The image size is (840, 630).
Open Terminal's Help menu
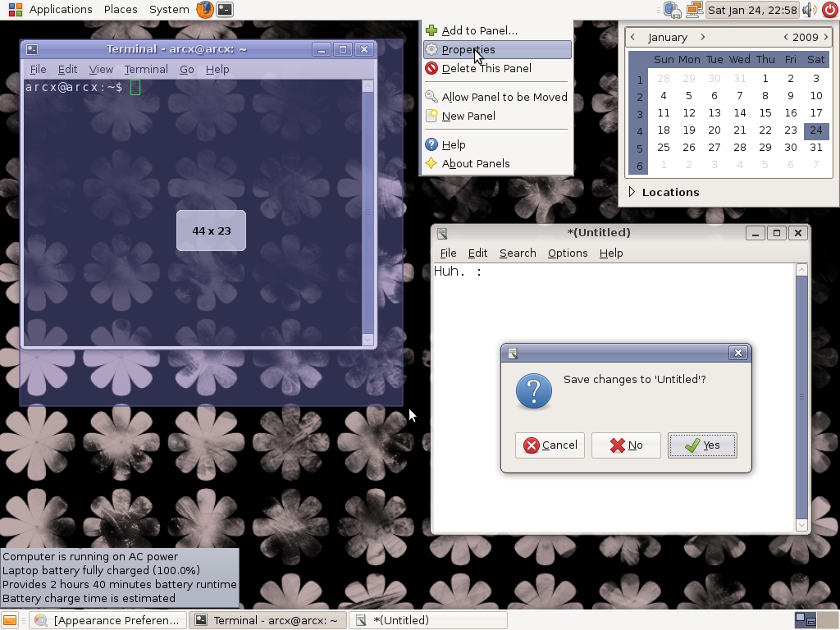pos(217,70)
